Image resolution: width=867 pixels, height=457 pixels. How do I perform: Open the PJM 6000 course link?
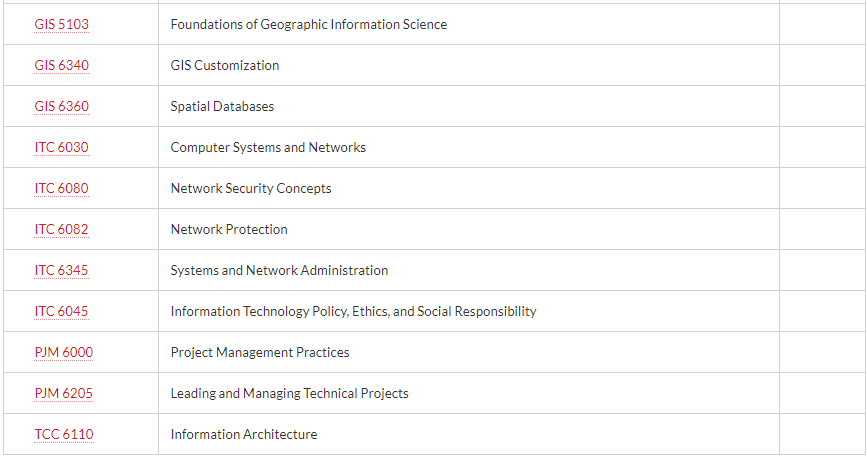(64, 352)
